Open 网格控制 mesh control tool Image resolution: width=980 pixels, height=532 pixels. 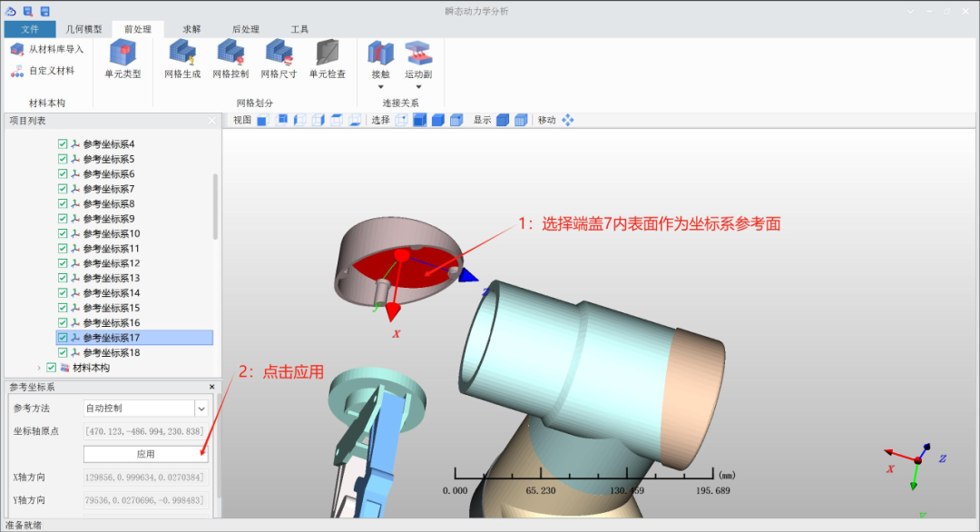pos(230,59)
